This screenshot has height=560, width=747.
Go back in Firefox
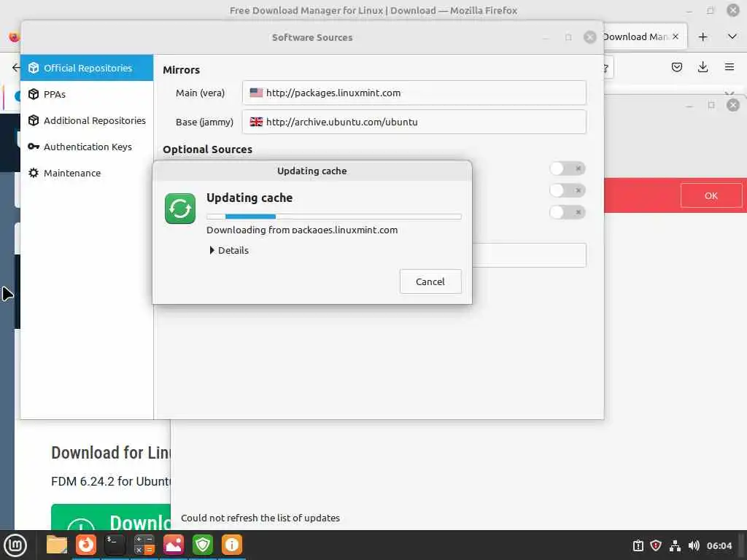pos(16,68)
